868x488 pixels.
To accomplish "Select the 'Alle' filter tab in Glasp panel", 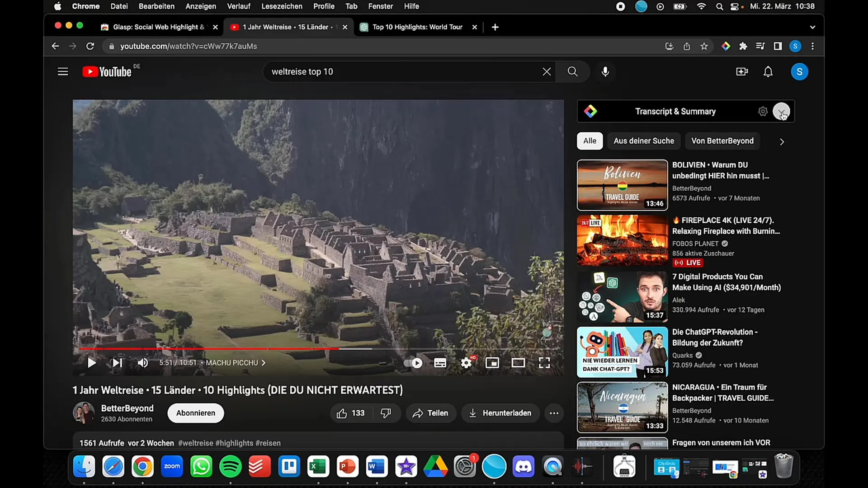I will pyautogui.click(x=590, y=141).
